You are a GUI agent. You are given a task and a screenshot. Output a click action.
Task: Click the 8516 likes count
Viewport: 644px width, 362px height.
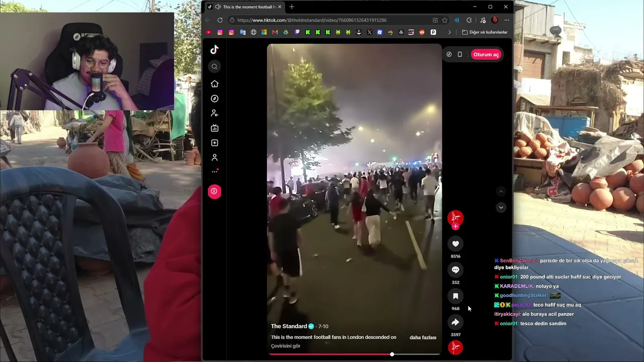click(455, 256)
